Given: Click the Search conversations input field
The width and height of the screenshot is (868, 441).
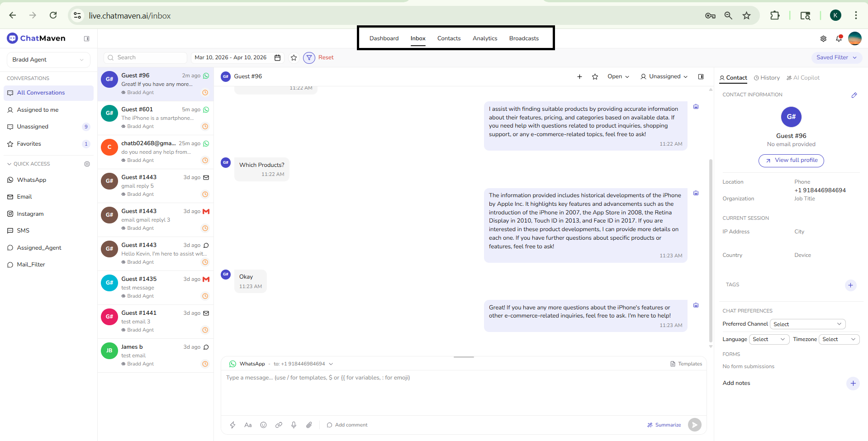Looking at the screenshot, I should (x=145, y=57).
